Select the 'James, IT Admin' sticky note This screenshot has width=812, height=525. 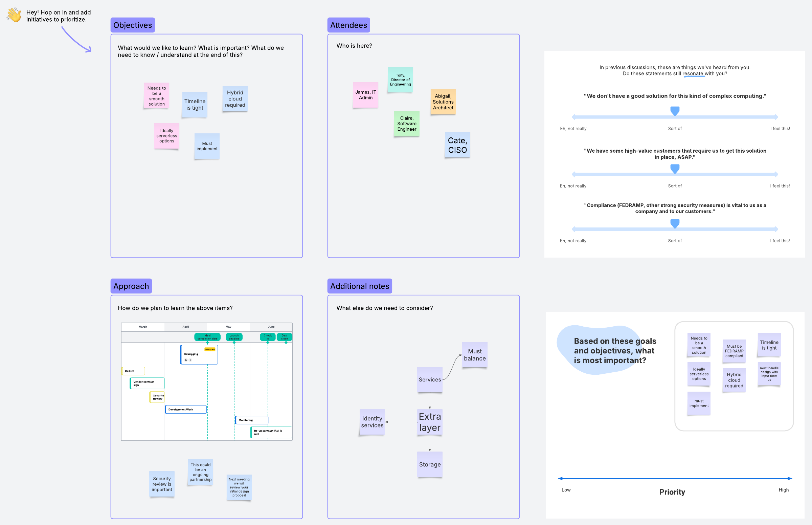[x=366, y=95]
